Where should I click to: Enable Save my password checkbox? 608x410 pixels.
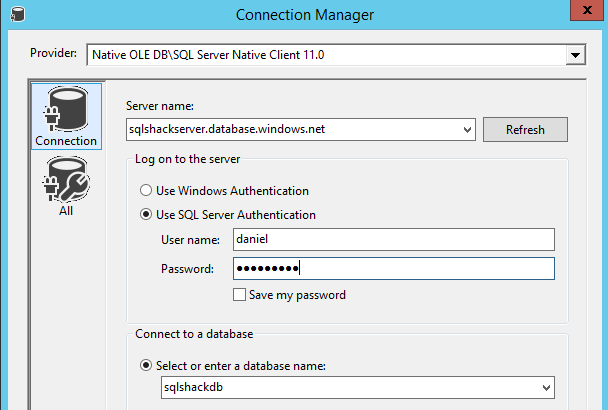(x=239, y=295)
